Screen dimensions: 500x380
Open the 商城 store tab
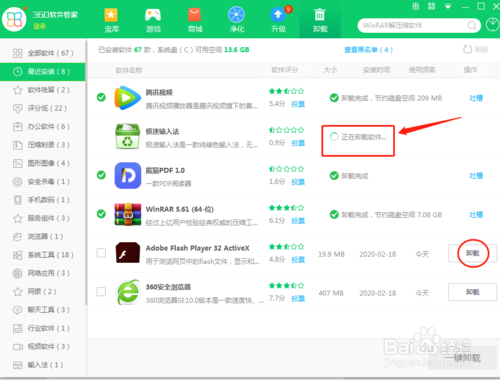click(x=195, y=20)
